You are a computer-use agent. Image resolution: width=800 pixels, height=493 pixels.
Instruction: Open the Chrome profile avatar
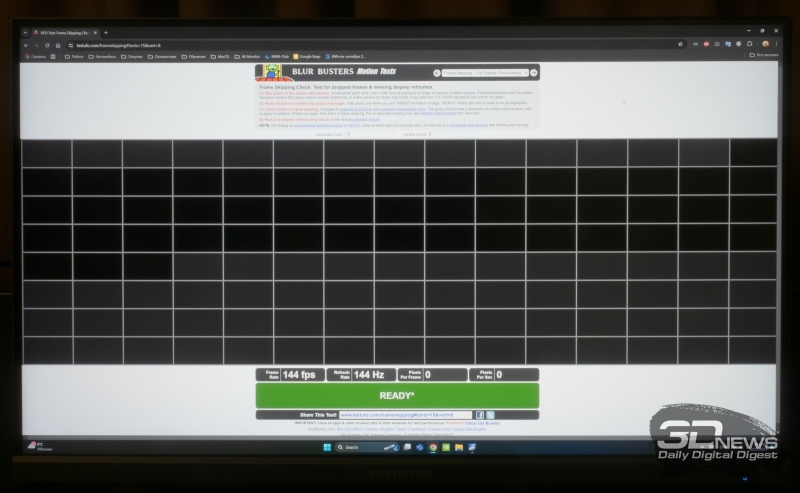tap(765, 44)
